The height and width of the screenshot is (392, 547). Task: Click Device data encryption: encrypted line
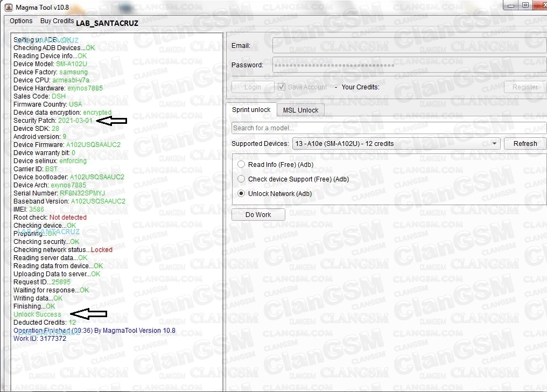click(62, 113)
